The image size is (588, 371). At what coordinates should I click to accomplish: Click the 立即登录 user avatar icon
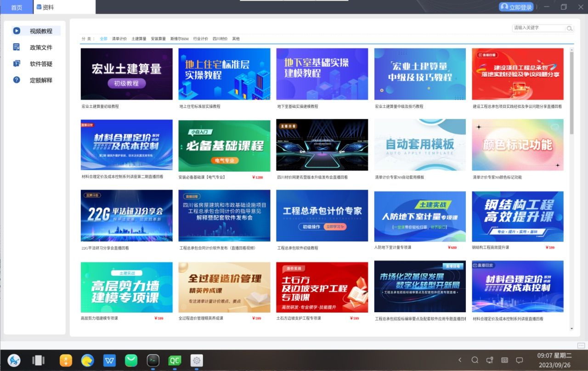(504, 7)
